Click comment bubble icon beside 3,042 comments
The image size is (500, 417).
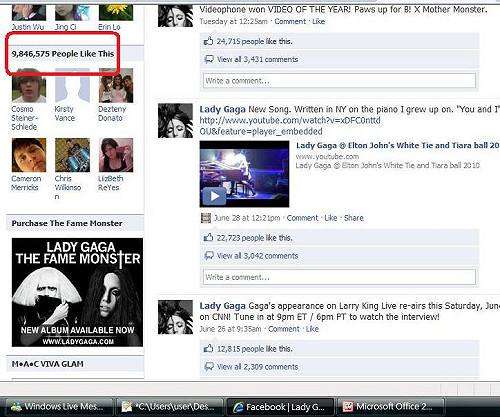(209, 256)
